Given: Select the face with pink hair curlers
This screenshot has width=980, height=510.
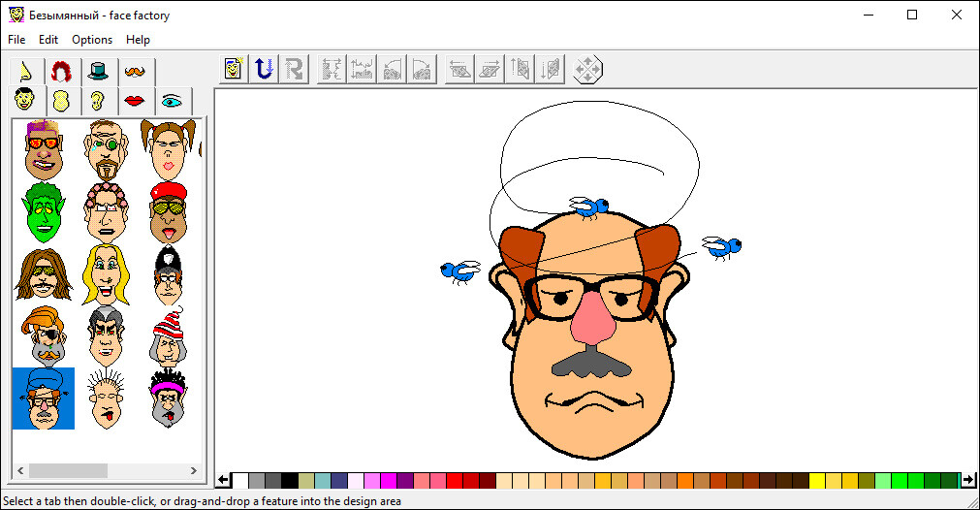Looking at the screenshot, I should tap(106, 212).
